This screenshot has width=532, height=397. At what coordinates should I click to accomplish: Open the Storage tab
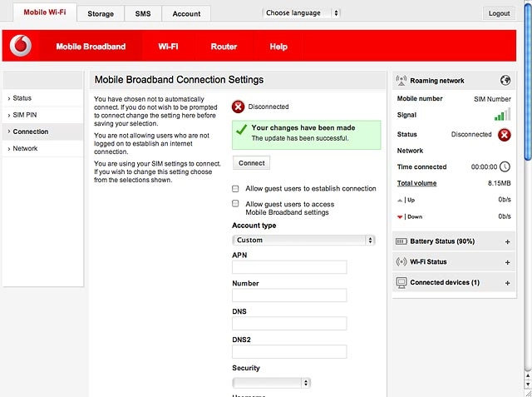coord(101,13)
